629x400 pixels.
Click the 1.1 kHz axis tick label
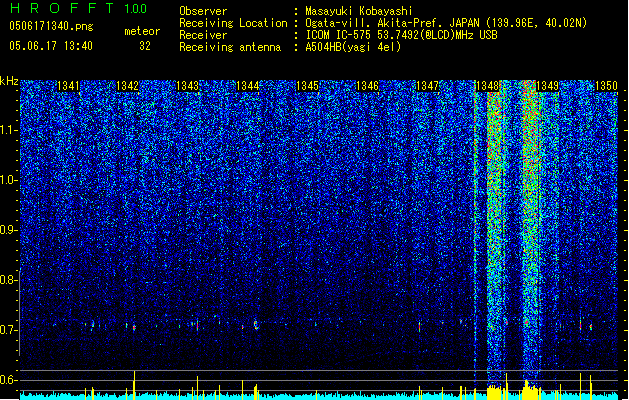(x=8, y=130)
